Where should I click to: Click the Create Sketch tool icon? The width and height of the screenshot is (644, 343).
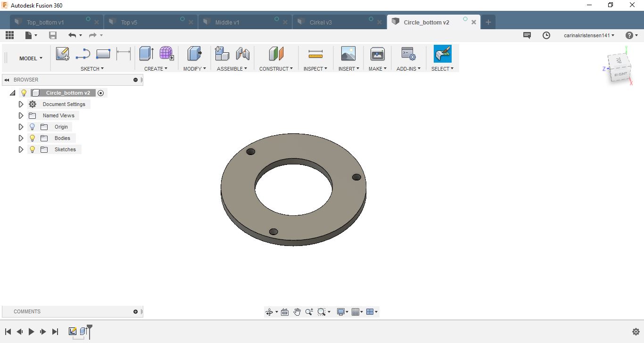coord(62,54)
